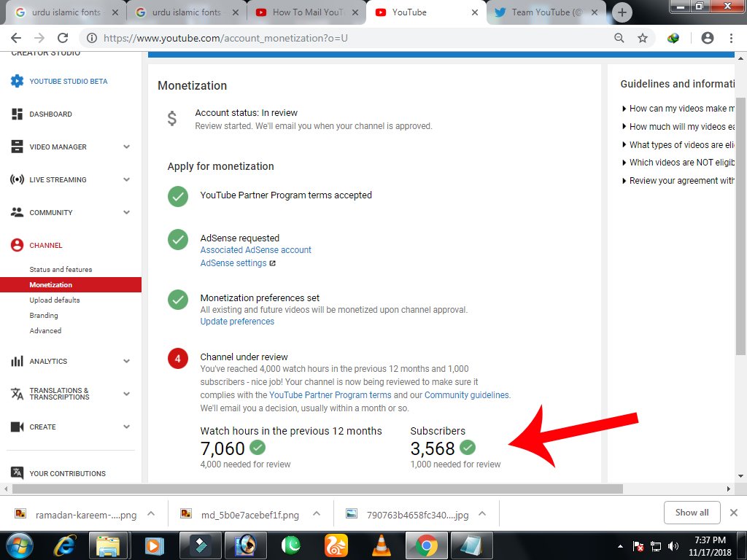Expand the Analytics section chevron
Image resolution: width=747 pixels, height=560 pixels.
[x=126, y=361]
